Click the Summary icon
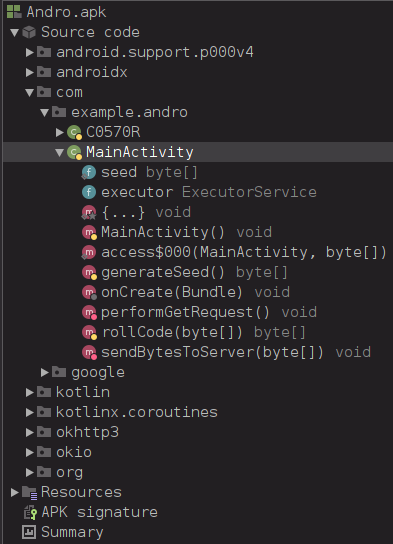The width and height of the screenshot is (393, 544). click(x=29, y=532)
